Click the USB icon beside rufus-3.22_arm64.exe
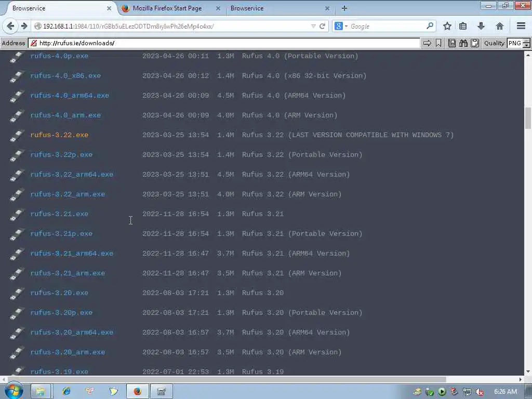 point(17,175)
